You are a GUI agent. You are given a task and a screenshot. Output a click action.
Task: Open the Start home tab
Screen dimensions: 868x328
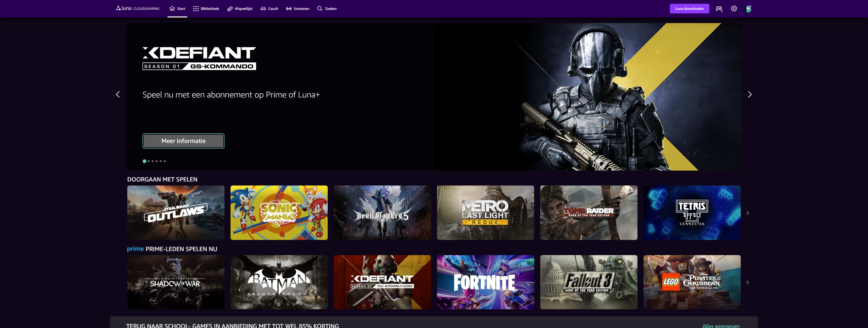click(177, 8)
